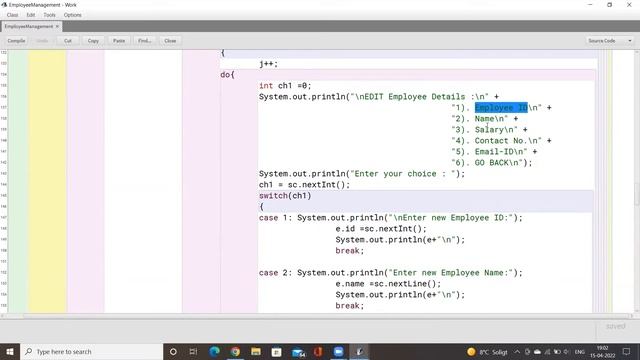The width and height of the screenshot is (640, 360).
Task: Click the Undo toolbar button
Action: pos(42,41)
